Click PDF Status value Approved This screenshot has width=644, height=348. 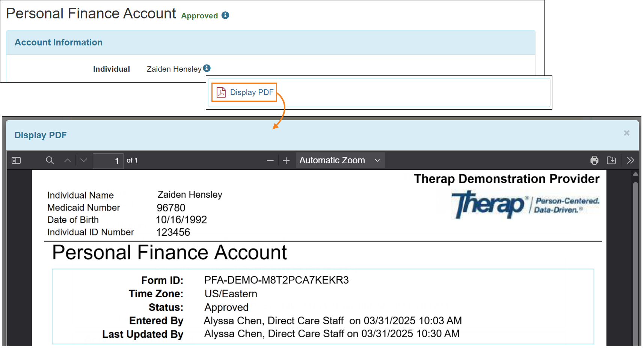click(226, 307)
